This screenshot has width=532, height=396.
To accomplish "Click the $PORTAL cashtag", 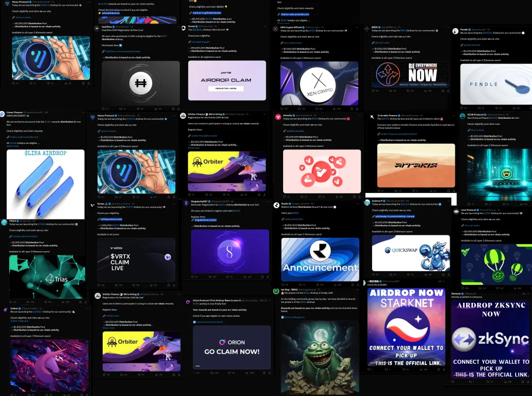I will point(197,30).
